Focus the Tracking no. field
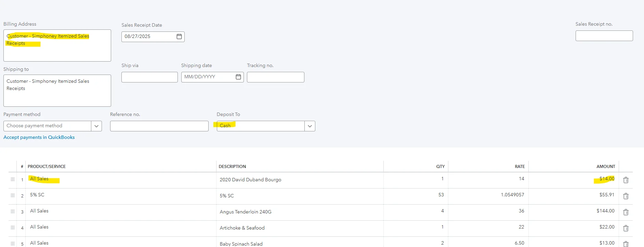 coord(275,77)
